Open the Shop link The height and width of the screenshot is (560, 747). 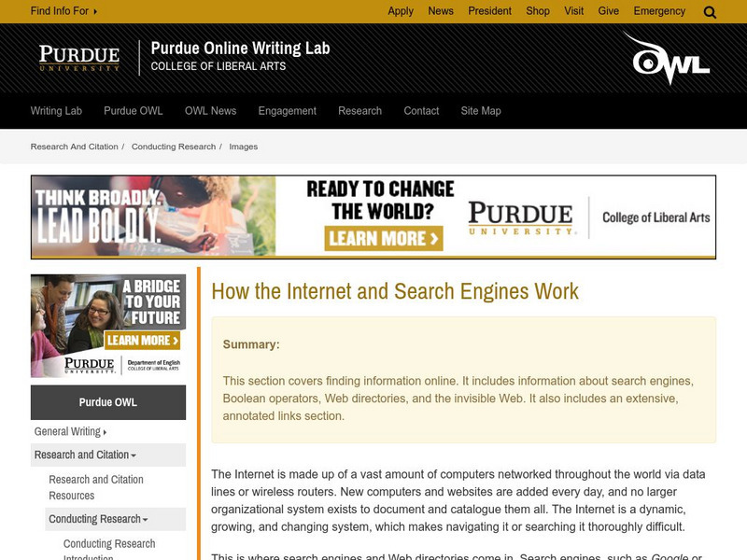[x=538, y=11]
